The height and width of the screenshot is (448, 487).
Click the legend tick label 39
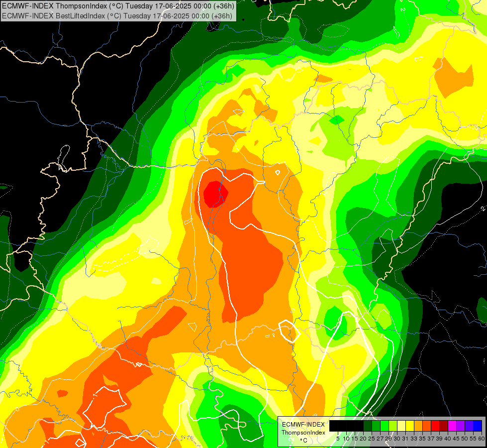tap(439, 439)
